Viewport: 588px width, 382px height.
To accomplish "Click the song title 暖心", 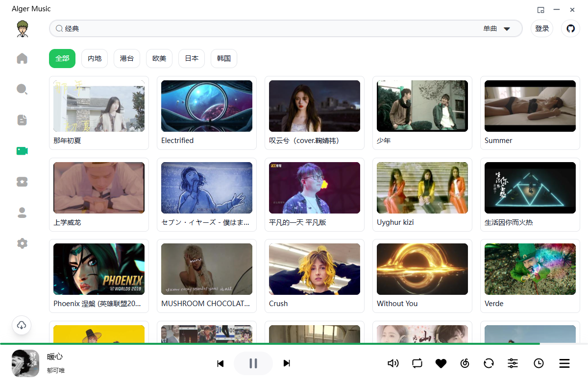I will pyautogui.click(x=55, y=357).
